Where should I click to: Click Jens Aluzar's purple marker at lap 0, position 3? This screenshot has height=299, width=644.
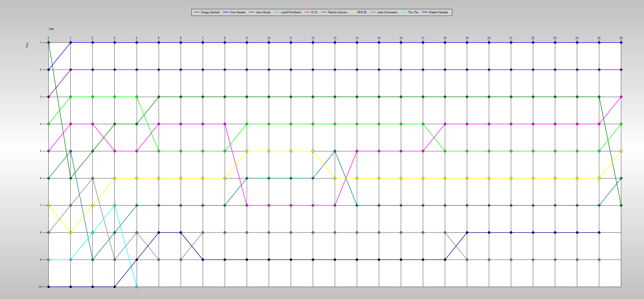pyautogui.click(x=49, y=97)
